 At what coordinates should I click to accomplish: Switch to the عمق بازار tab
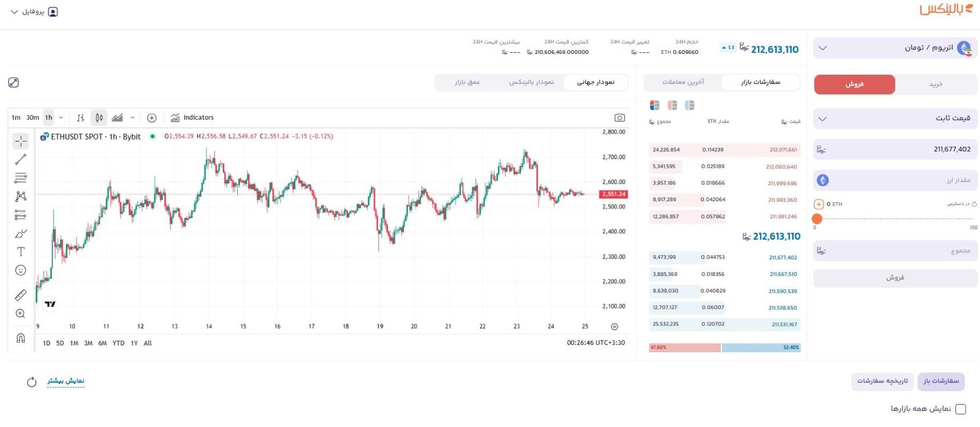(x=467, y=82)
